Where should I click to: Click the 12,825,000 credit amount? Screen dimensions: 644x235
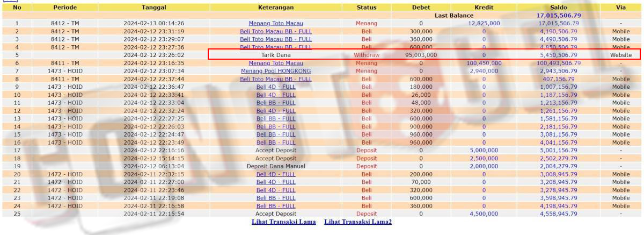click(x=484, y=24)
